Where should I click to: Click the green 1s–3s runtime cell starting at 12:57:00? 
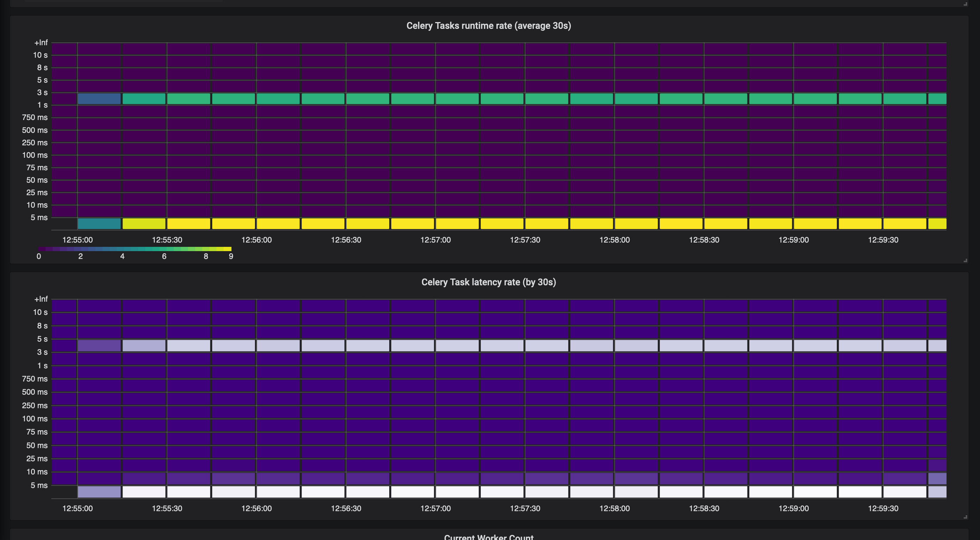pos(457,99)
